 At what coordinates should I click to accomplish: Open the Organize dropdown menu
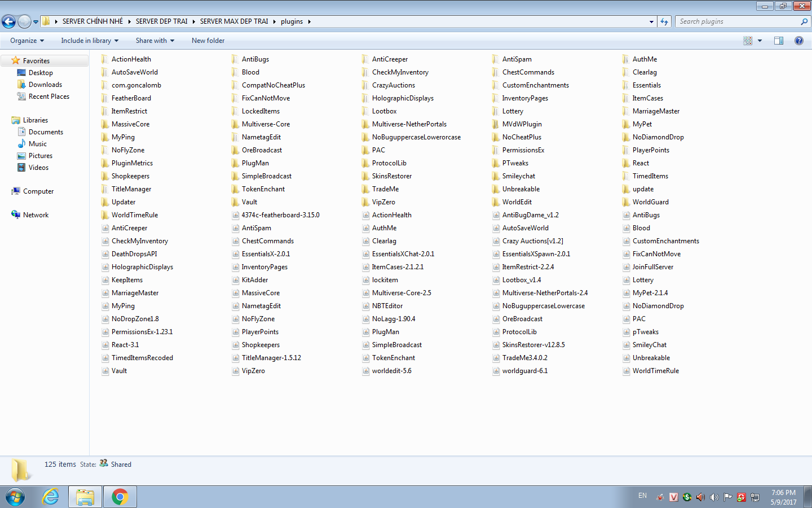pos(27,41)
